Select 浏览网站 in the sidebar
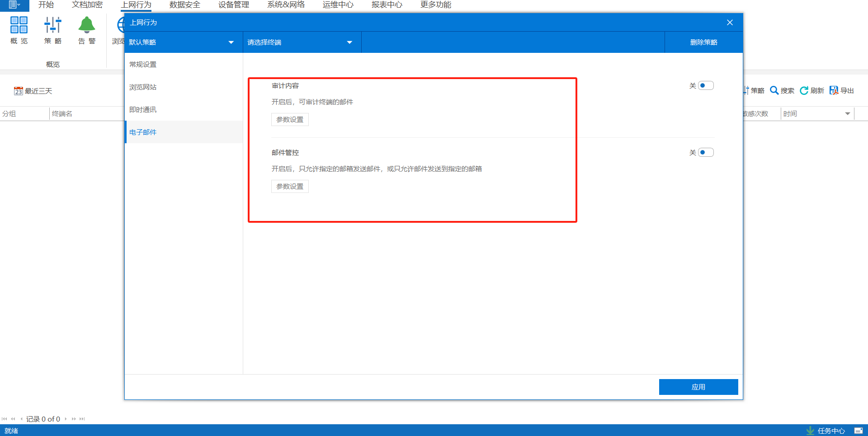 point(184,87)
